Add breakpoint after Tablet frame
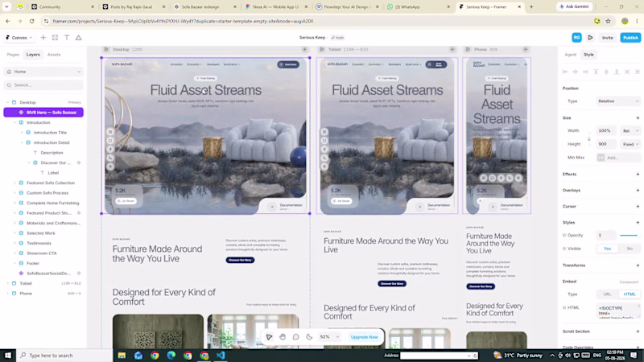The image size is (644, 362). pyautogui.click(x=452, y=49)
